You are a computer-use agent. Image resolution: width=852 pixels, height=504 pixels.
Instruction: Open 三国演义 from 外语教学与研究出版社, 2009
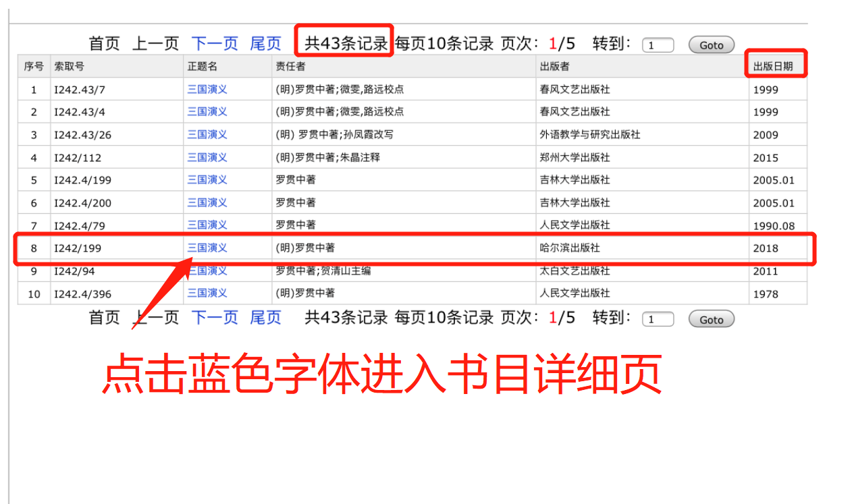pos(207,134)
